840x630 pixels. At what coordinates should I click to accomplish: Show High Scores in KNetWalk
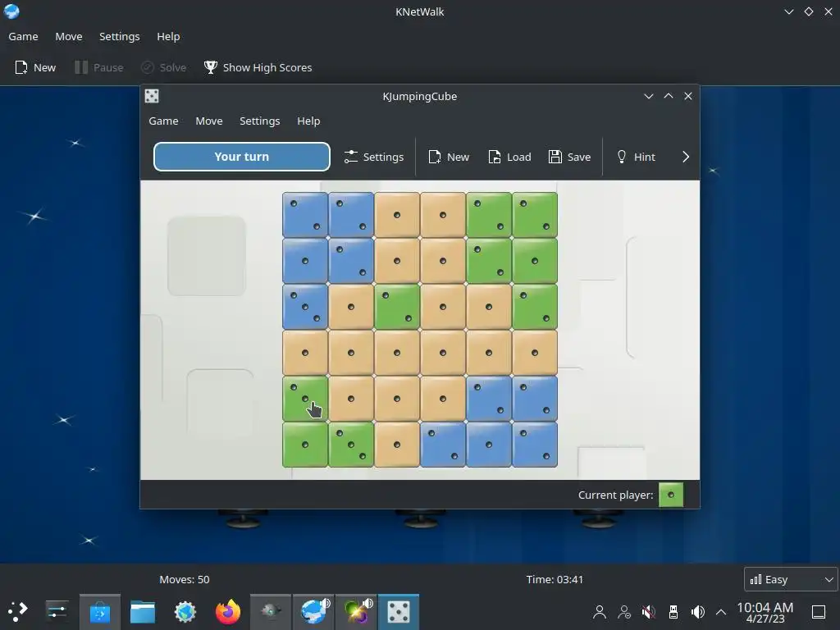pos(258,67)
